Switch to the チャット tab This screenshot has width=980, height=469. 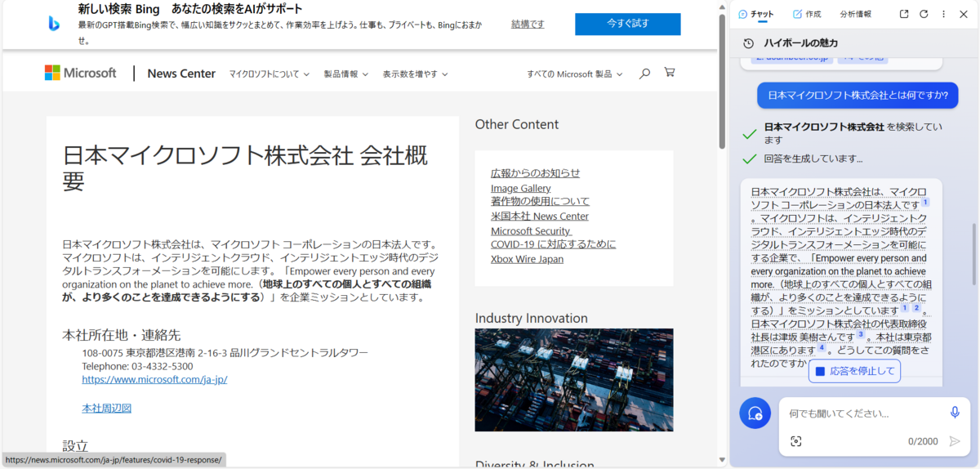755,14
